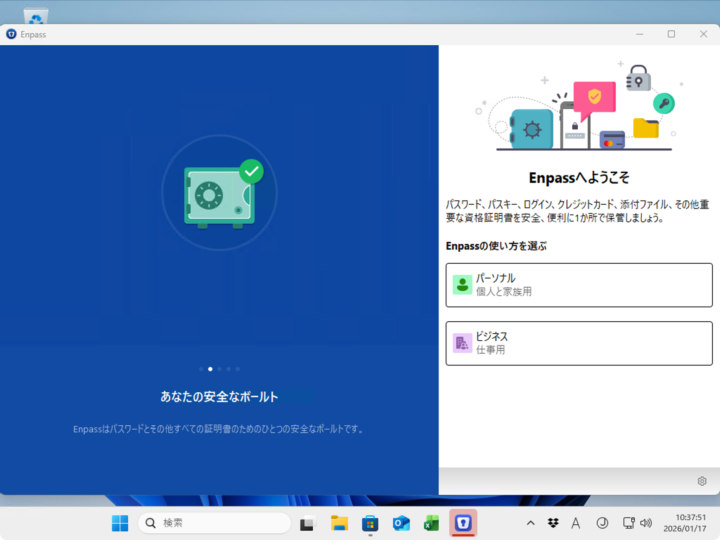Click the taskbar search box
Image resolution: width=720 pixels, height=540 pixels.
pyautogui.click(x=215, y=523)
